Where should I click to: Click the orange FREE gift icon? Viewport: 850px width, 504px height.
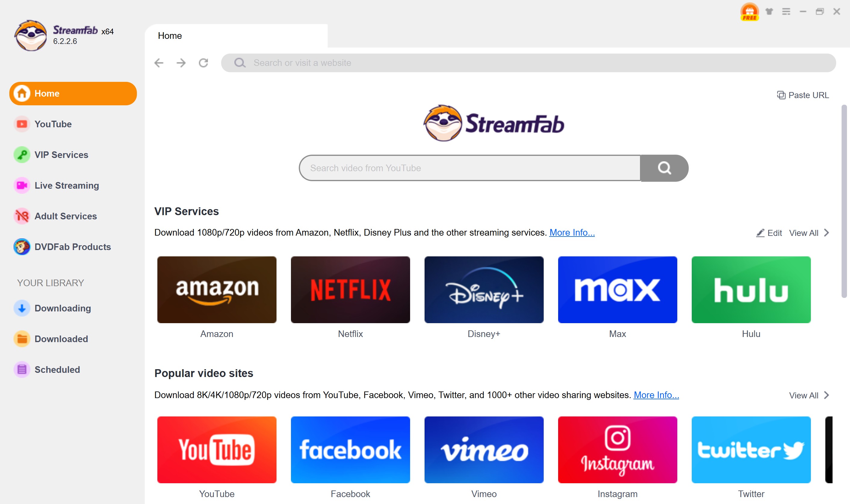[750, 12]
